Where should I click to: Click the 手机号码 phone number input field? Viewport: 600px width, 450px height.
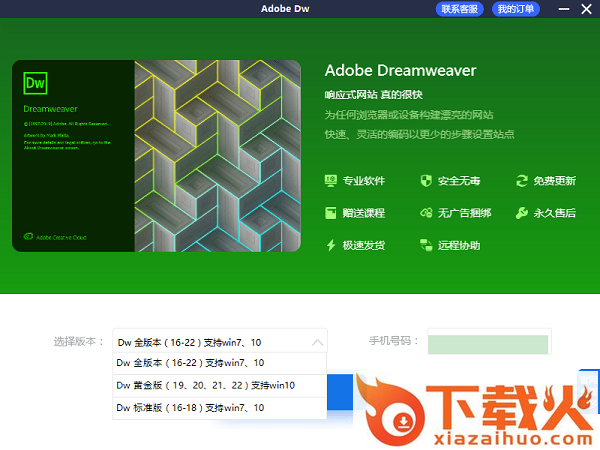(x=488, y=343)
